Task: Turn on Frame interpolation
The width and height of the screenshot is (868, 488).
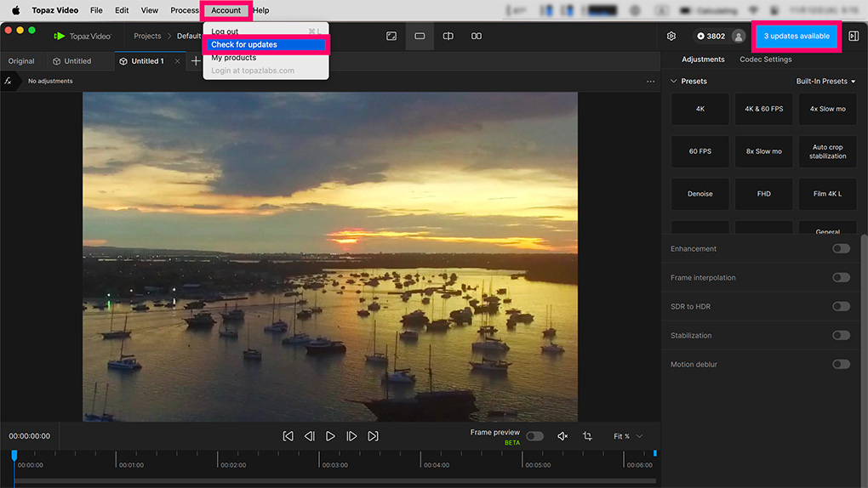Action: (841, 278)
